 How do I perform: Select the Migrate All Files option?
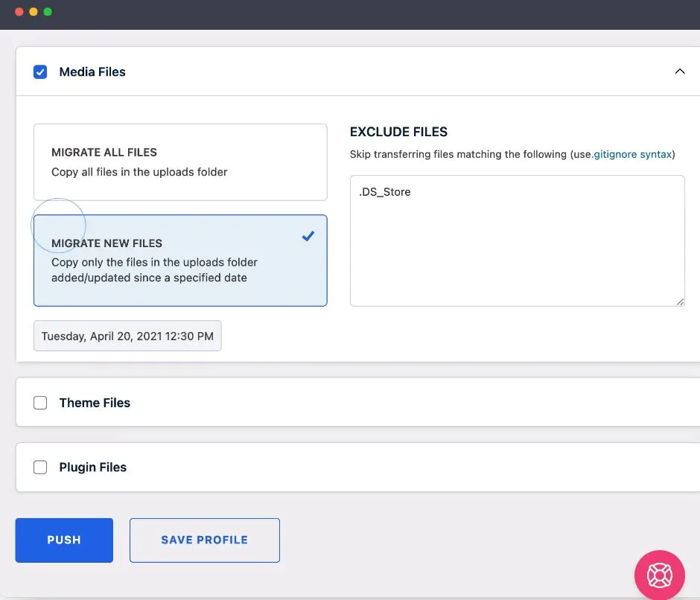(x=180, y=162)
